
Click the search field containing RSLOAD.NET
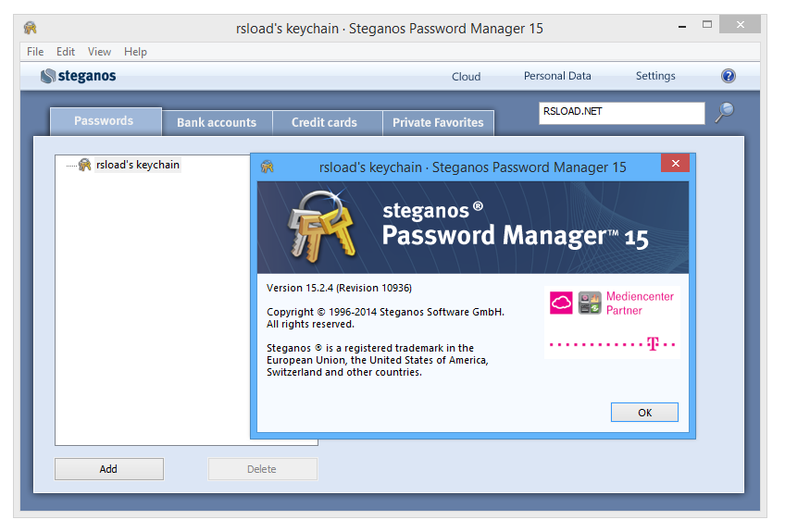coord(622,113)
